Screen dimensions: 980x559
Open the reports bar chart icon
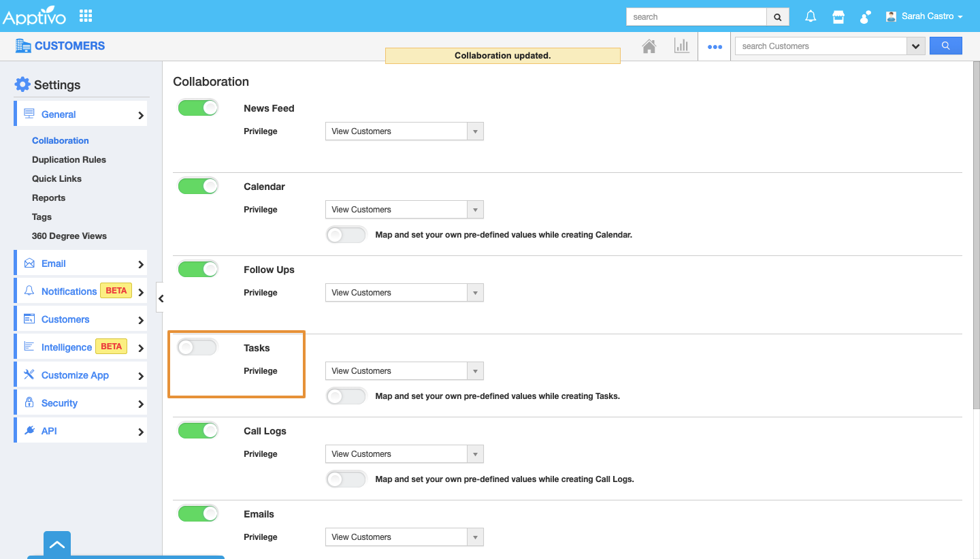point(681,46)
